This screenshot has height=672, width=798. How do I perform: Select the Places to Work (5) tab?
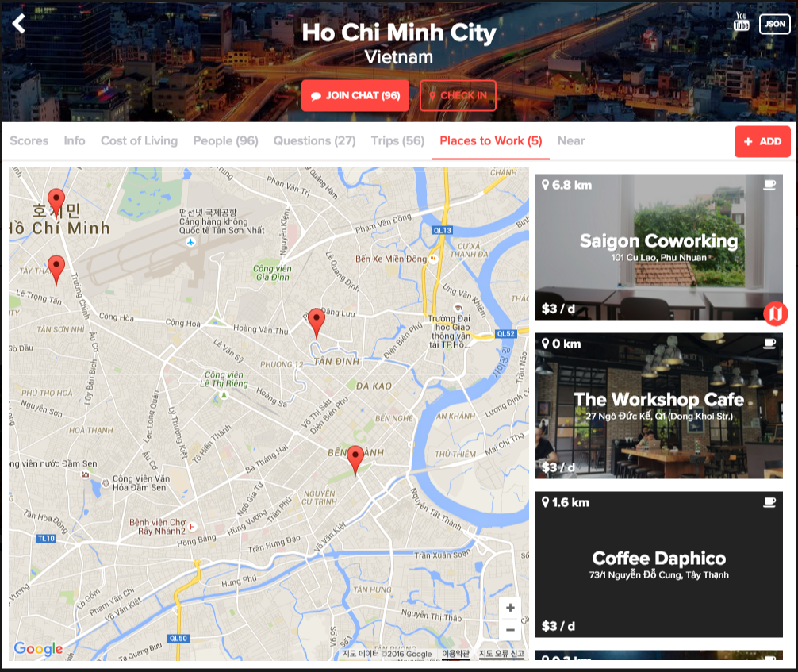pos(490,141)
